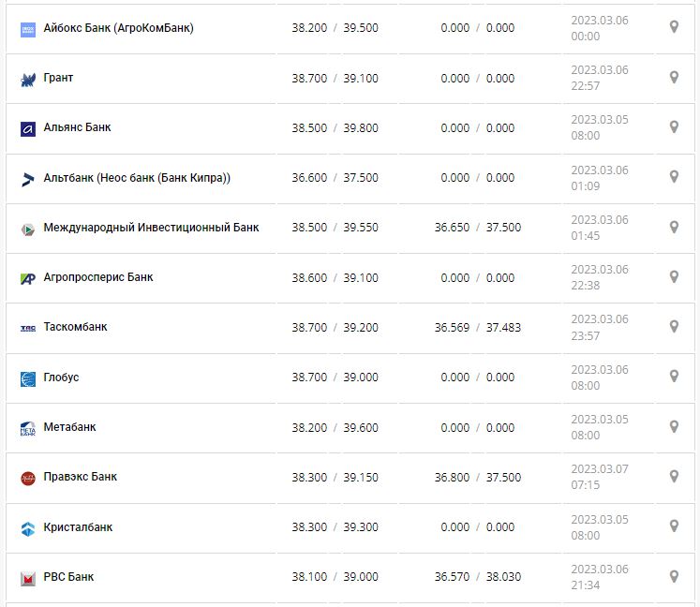This screenshot has height=607, width=700.
Task: Click the Глобус bank logo
Action: coord(27,378)
